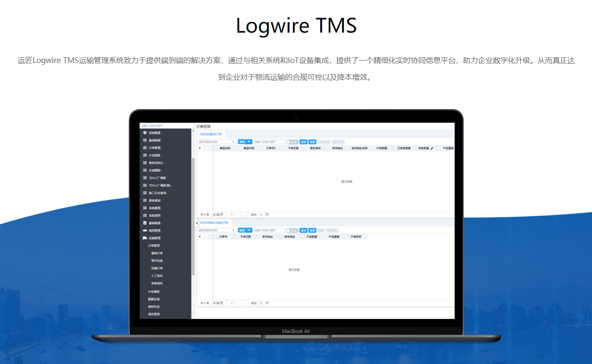Collapse the 运输管理 menu group
The image size is (592, 364).
155,238
